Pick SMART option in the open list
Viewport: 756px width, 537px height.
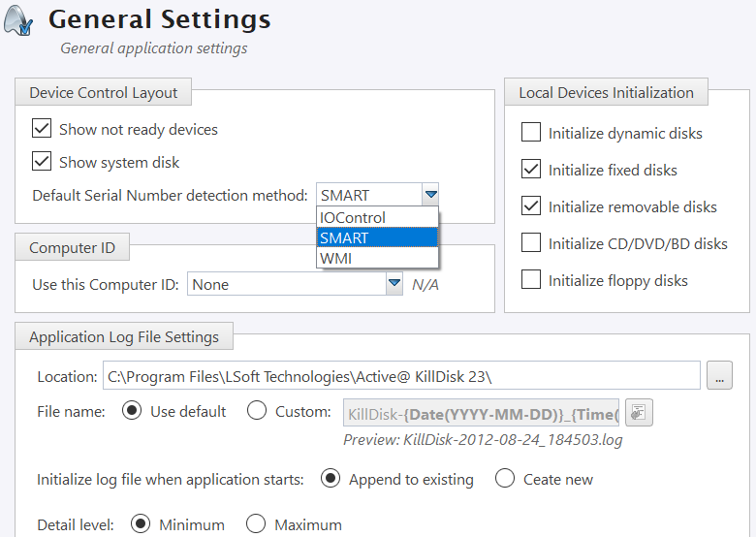point(344,237)
